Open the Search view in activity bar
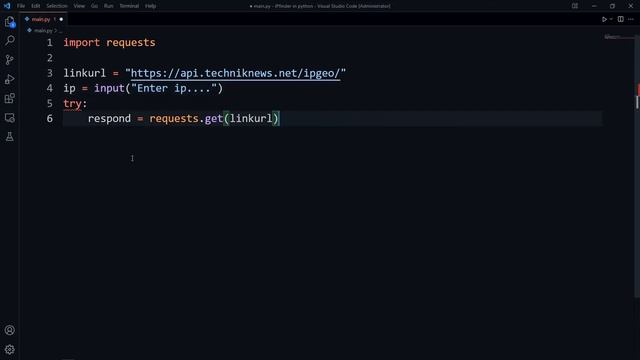 point(10,40)
